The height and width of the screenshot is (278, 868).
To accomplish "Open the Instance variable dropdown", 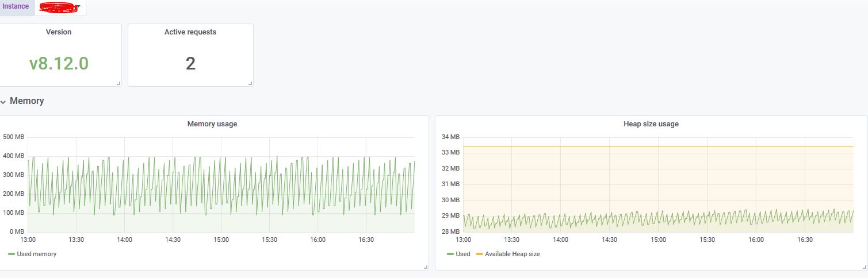I will point(60,7).
